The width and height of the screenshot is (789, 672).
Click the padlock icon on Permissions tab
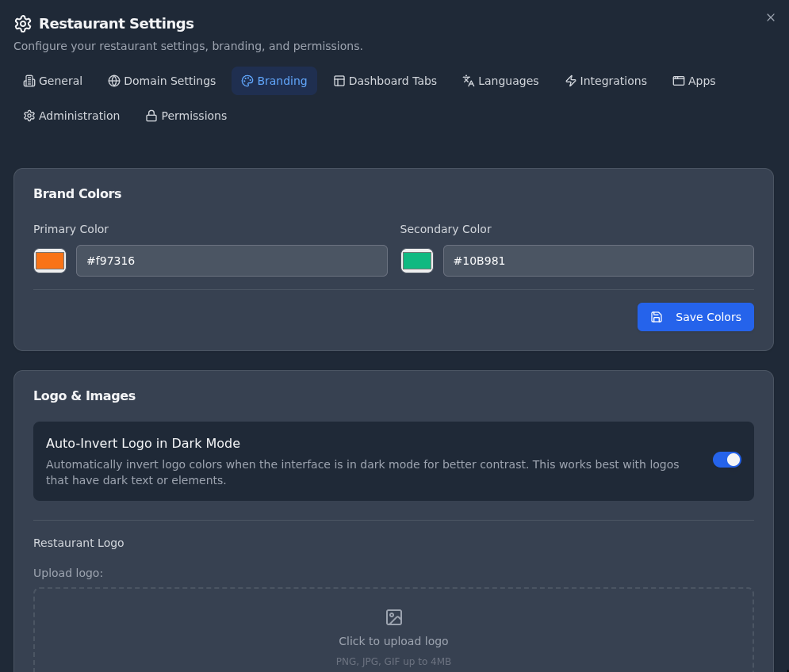click(x=151, y=116)
